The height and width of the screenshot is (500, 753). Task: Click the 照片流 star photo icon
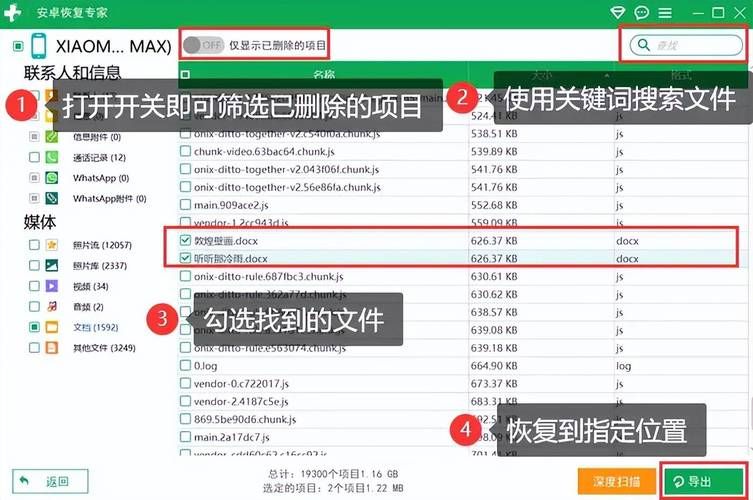(x=51, y=245)
